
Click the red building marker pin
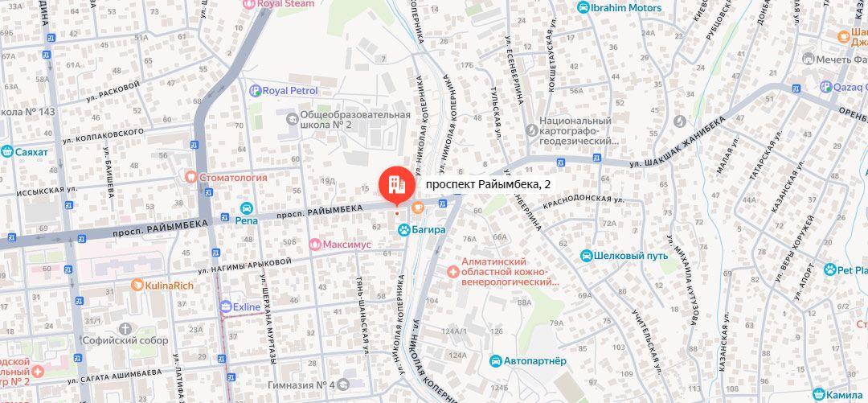396,186
